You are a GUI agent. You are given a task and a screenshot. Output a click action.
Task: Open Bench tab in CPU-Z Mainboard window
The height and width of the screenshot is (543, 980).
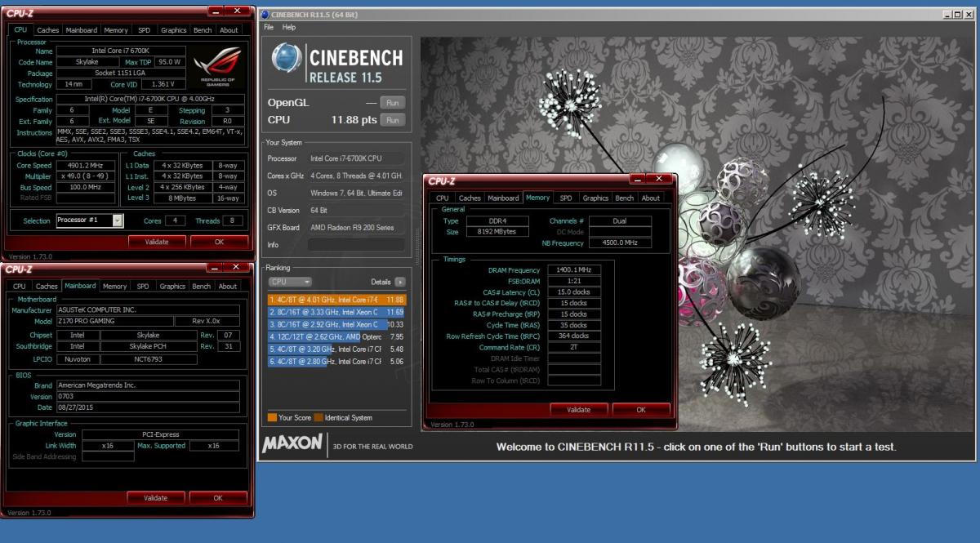[x=202, y=287]
